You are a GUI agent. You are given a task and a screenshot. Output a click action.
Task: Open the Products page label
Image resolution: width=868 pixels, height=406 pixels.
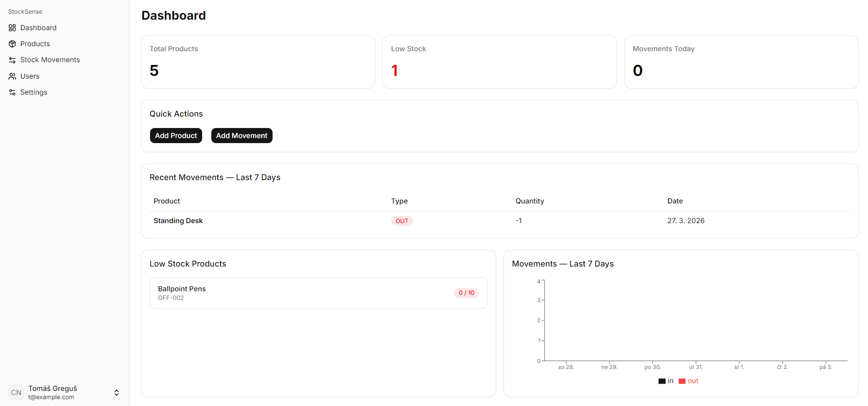coord(35,44)
